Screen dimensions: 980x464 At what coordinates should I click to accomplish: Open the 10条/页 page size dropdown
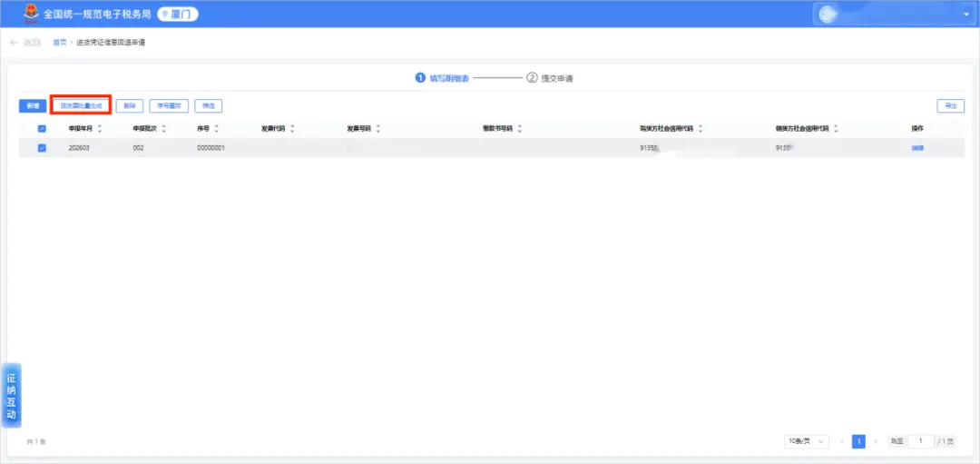[807, 441]
